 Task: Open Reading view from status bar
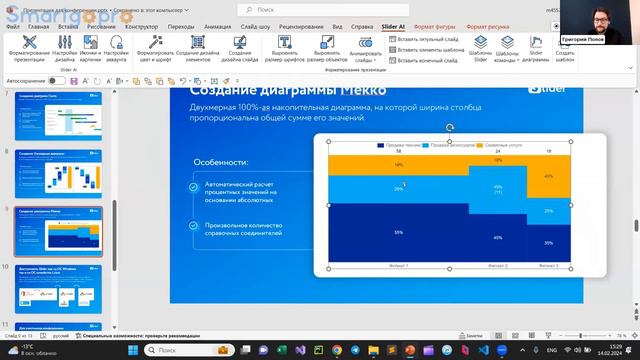click(531, 336)
